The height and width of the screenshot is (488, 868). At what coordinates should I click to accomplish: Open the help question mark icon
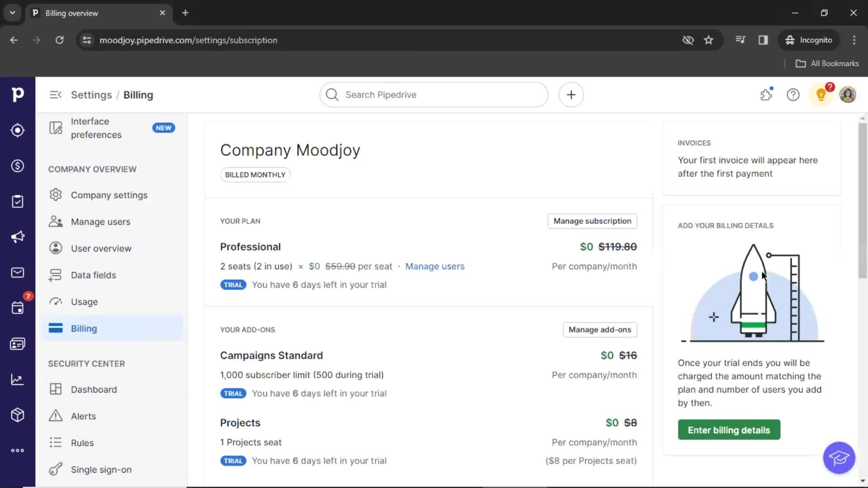793,95
